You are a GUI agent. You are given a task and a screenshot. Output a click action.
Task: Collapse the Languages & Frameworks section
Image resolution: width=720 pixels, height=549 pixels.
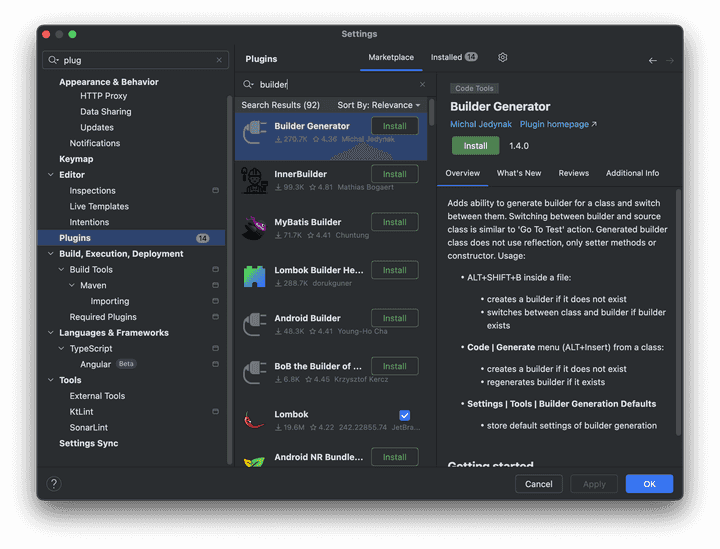[x=50, y=333]
